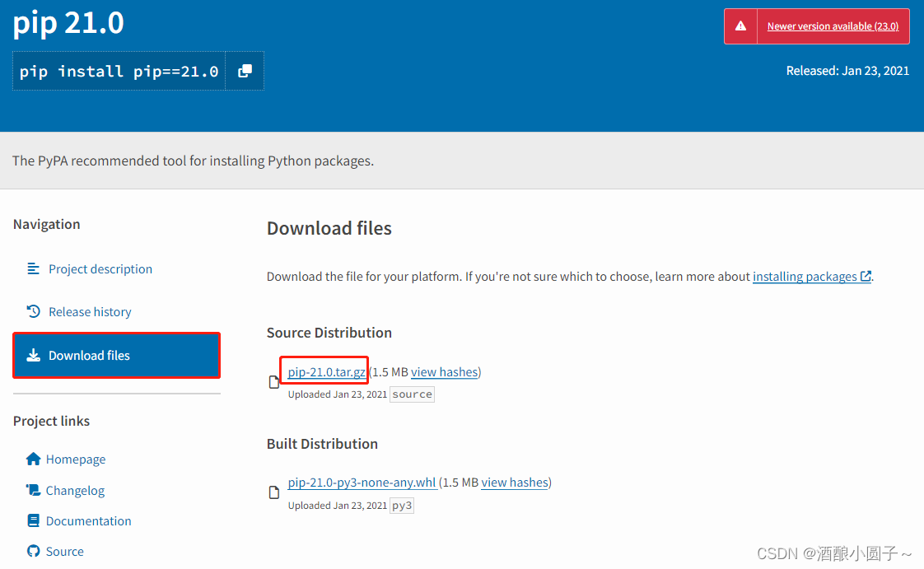Click the Changelog scroll icon
The width and height of the screenshot is (924, 569).
tap(33, 490)
